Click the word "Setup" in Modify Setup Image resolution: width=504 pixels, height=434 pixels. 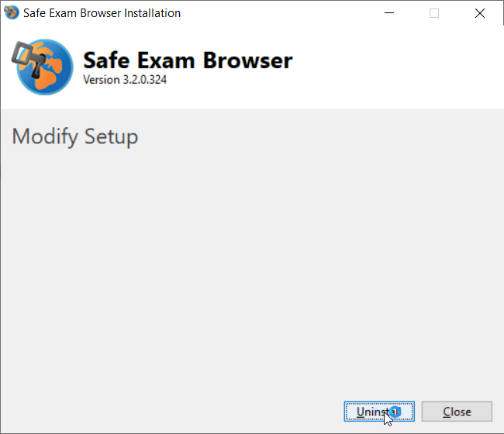[x=111, y=137]
